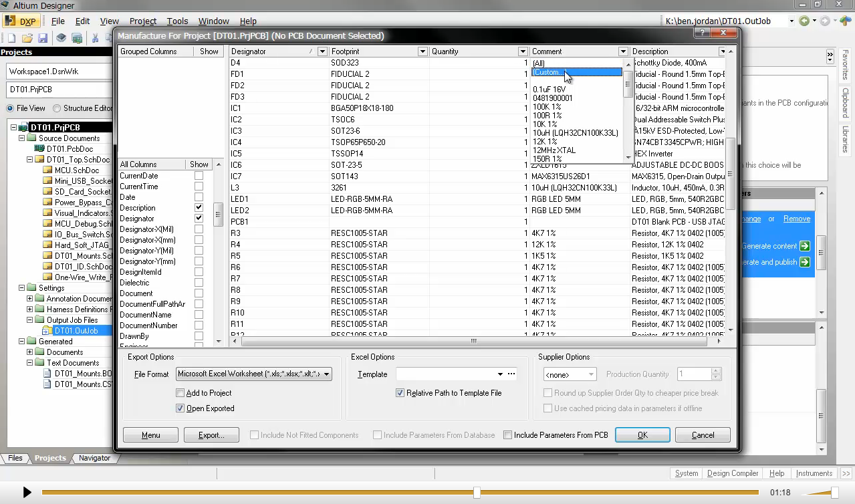Confirm the dialog with OK
The image size is (855, 504).
tap(642, 435)
